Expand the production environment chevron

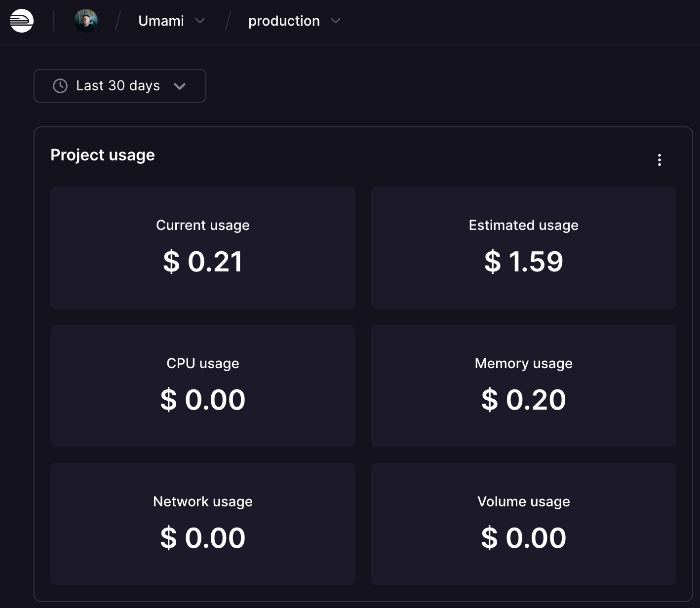click(336, 21)
